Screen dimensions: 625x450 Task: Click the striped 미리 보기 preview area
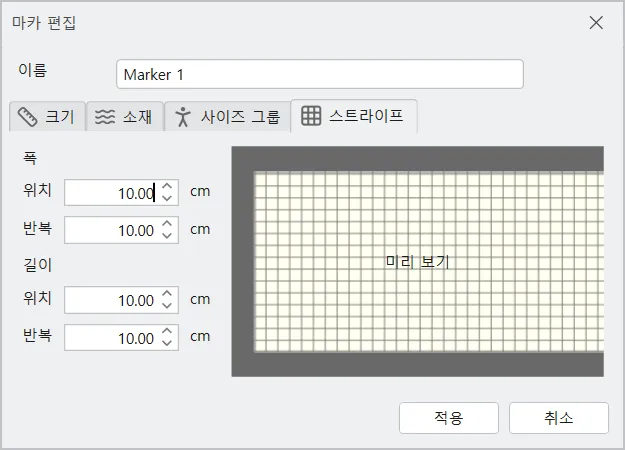coord(417,261)
